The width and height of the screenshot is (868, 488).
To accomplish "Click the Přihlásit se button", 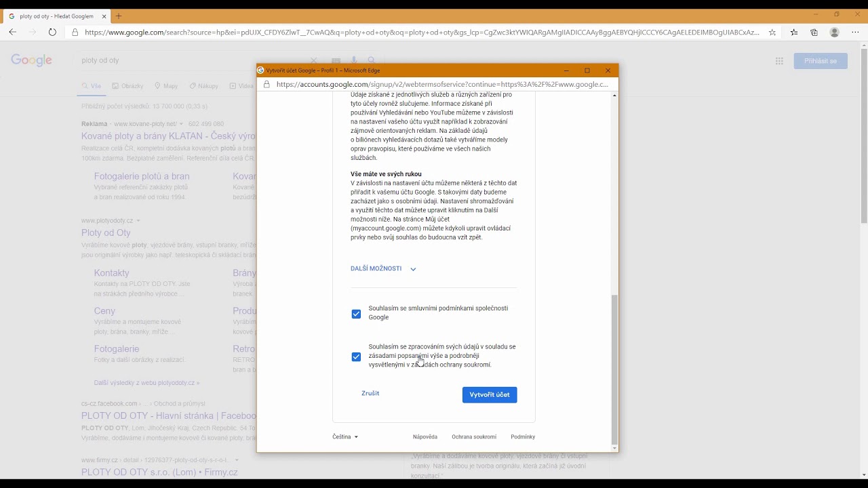I will point(821,61).
